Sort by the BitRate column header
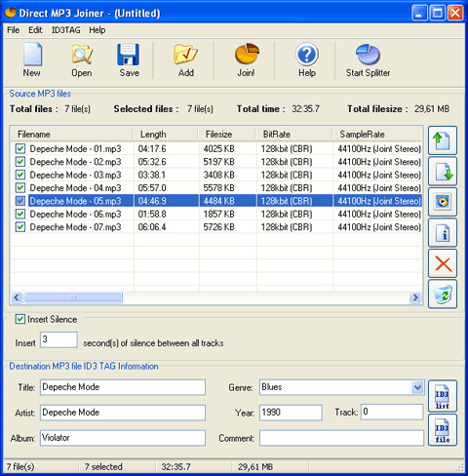This screenshot has width=468, height=476. click(x=293, y=135)
